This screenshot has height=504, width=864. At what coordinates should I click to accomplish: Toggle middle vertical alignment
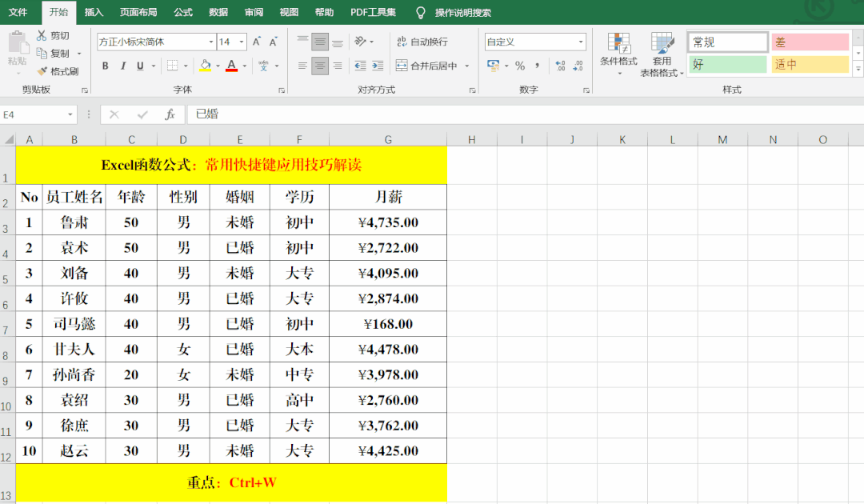[320, 42]
